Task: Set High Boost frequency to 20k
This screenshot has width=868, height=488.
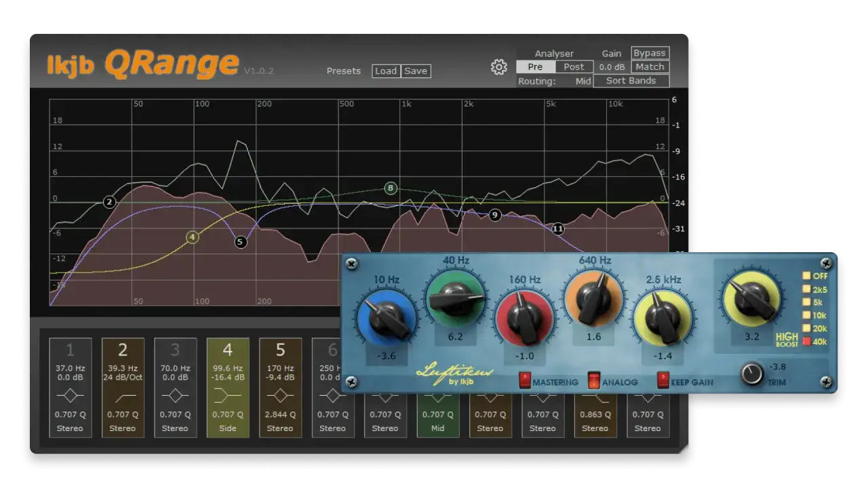Action: point(806,328)
